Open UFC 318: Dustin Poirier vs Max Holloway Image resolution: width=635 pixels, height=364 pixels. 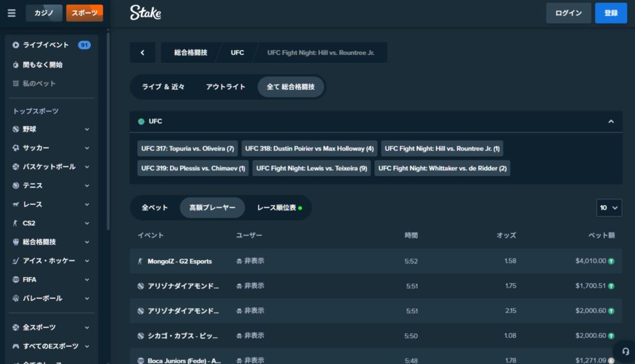tap(309, 149)
